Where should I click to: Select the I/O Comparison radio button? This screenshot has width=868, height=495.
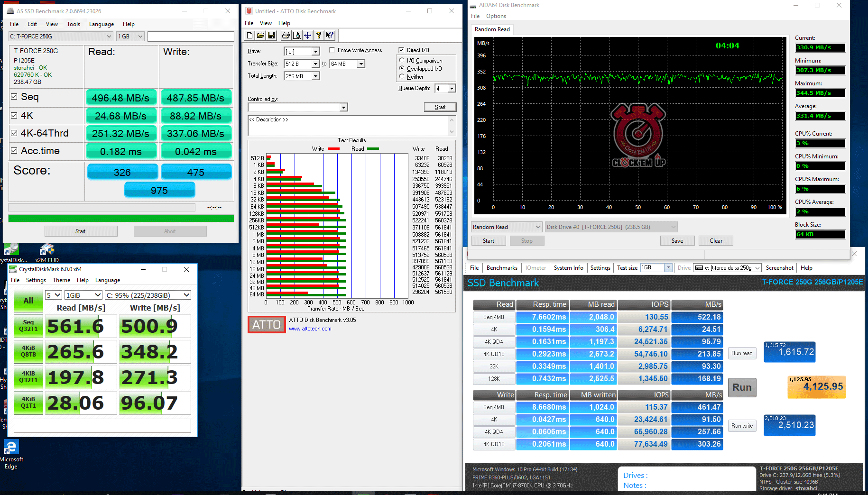(x=402, y=60)
